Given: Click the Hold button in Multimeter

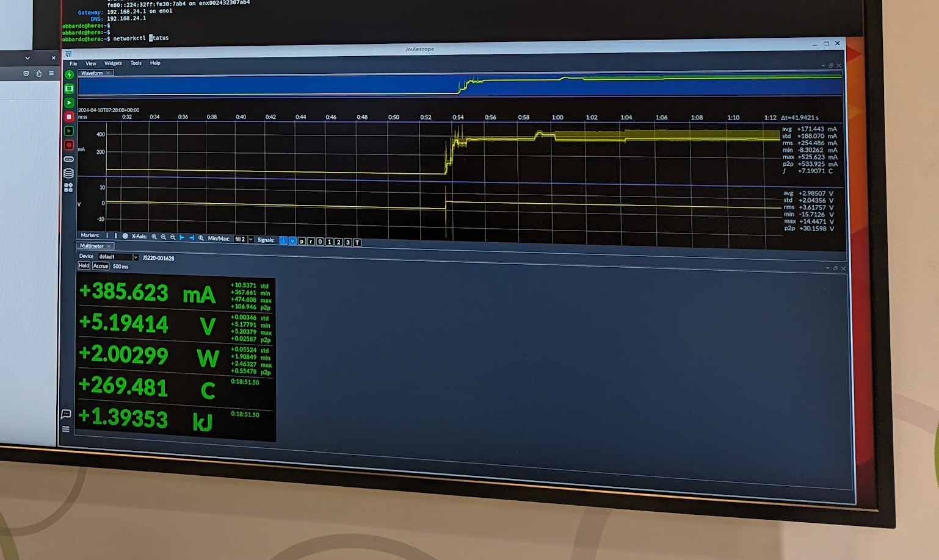Looking at the screenshot, I should pyautogui.click(x=84, y=265).
